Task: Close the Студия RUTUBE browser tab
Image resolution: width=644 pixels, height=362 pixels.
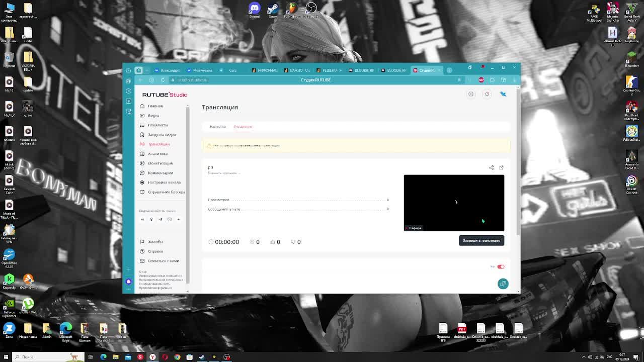Action: 439,70
